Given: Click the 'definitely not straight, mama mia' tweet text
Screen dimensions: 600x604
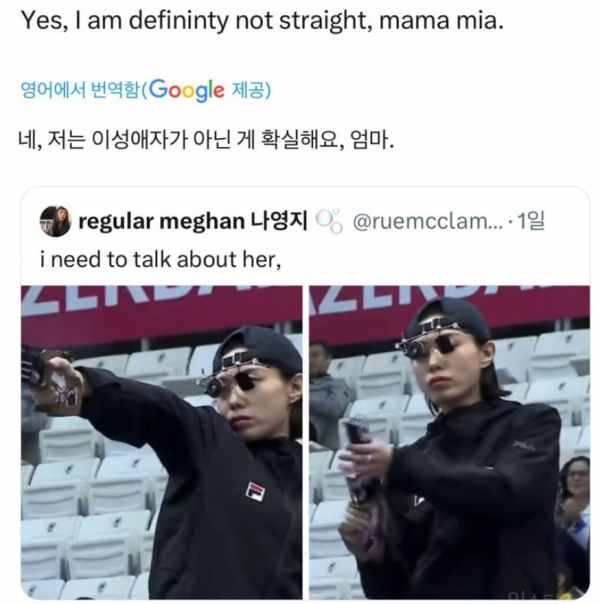Looking at the screenshot, I should [x=263, y=20].
